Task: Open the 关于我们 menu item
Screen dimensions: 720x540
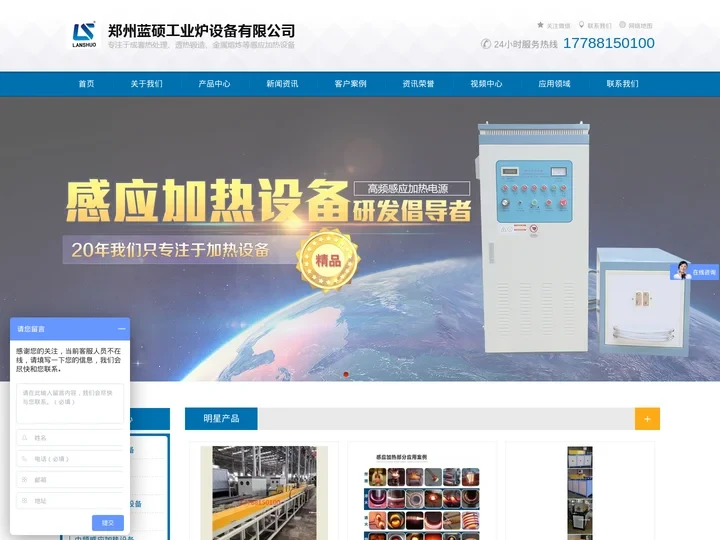Action: [x=146, y=84]
